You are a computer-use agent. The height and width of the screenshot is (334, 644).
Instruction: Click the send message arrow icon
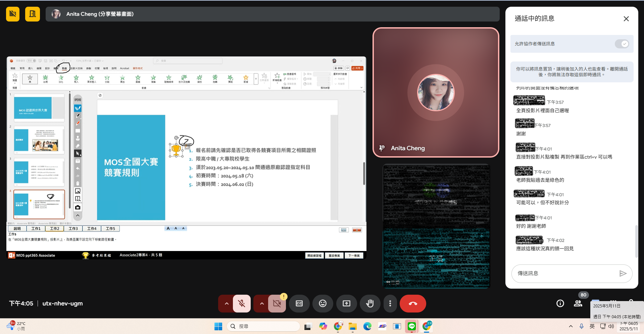tap(623, 274)
